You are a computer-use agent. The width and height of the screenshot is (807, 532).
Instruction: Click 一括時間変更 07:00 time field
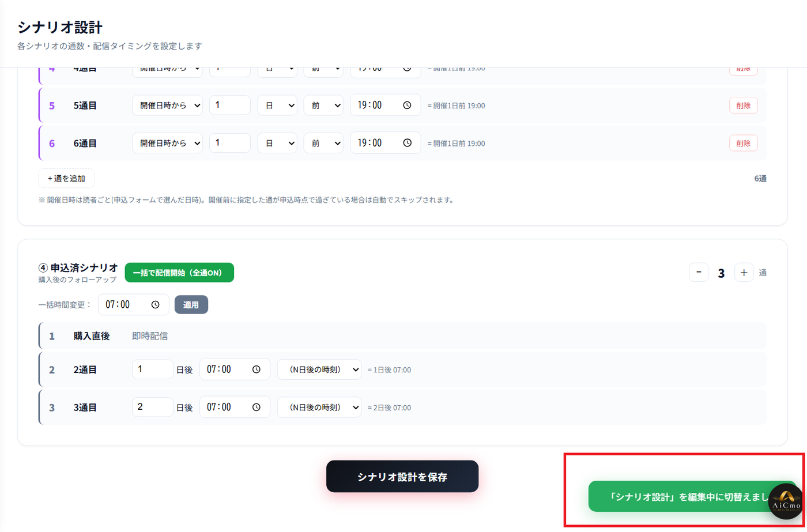point(133,305)
